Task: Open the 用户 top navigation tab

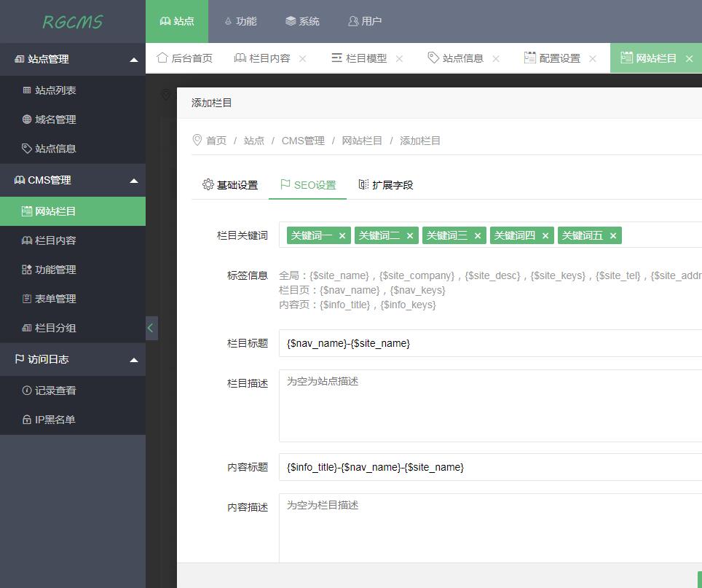Action: point(364,21)
